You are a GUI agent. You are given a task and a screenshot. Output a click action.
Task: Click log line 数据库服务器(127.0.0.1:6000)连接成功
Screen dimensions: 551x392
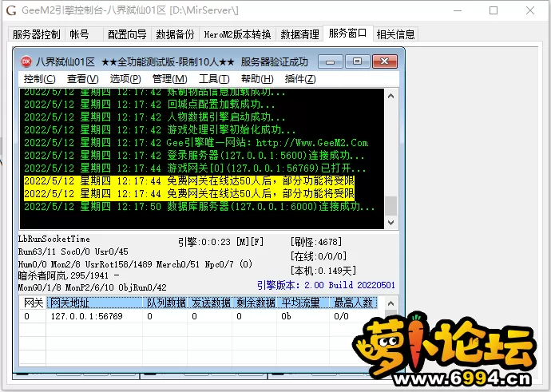[200, 207]
